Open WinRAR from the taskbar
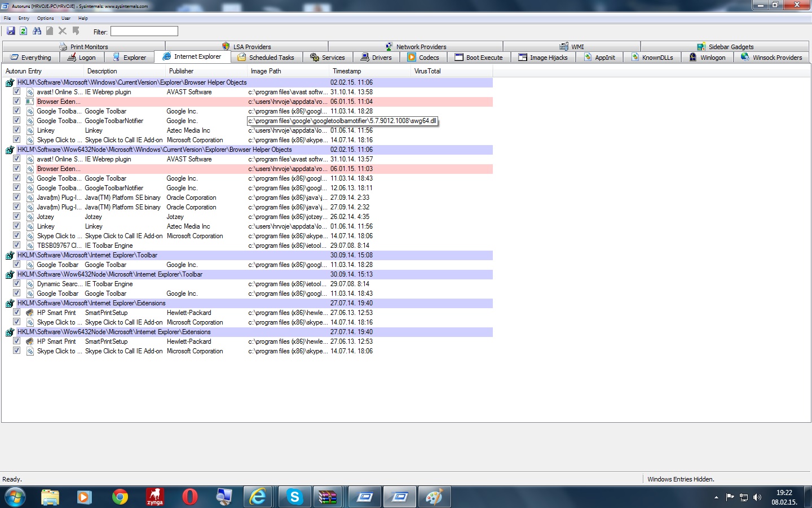This screenshot has height=508, width=812. tap(328, 497)
